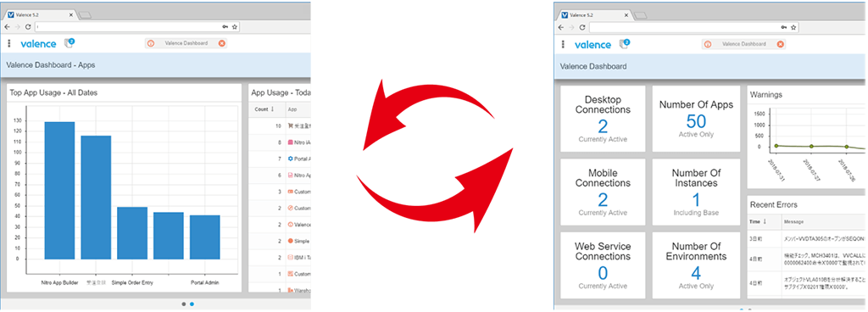868x312 pixels.
Task: Click the first point on Warnings chart
Action: click(776, 146)
